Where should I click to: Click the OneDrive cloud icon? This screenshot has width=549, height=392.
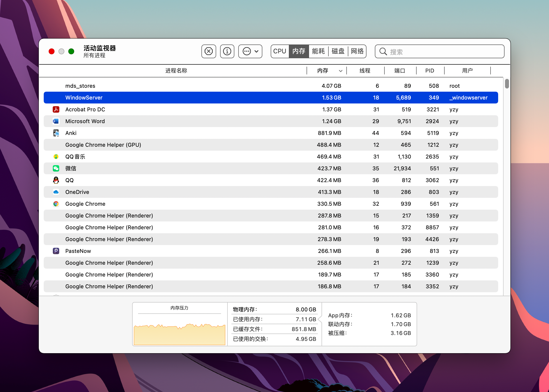[56, 192]
